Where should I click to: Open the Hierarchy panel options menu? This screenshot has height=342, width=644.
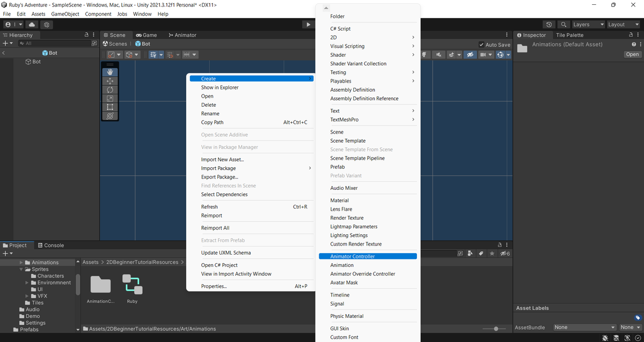94,35
